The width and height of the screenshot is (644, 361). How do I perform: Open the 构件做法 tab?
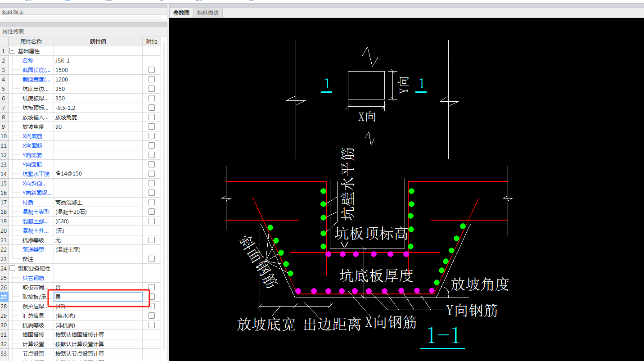[x=207, y=13]
